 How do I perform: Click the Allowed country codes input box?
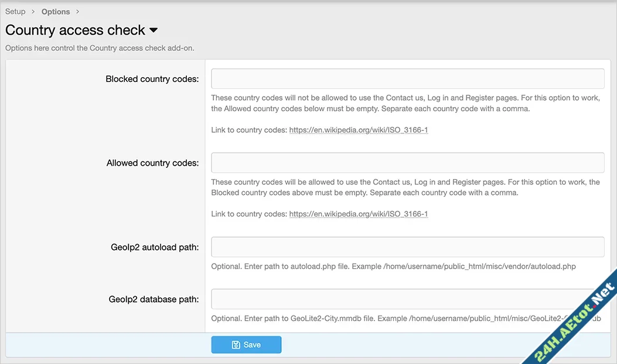click(x=407, y=162)
